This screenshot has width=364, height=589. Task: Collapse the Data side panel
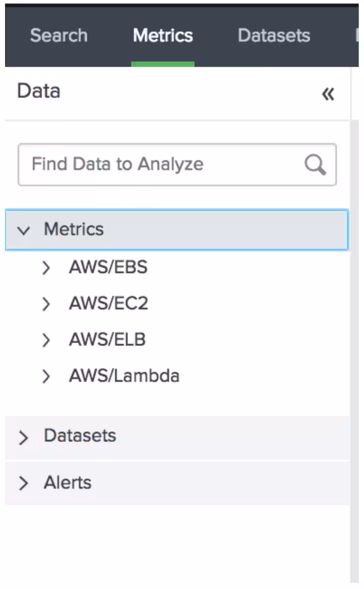(328, 94)
